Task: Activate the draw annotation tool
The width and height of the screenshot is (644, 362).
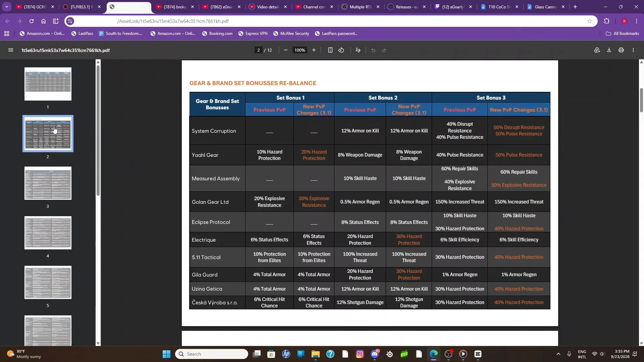Action: (x=358, y=50)
